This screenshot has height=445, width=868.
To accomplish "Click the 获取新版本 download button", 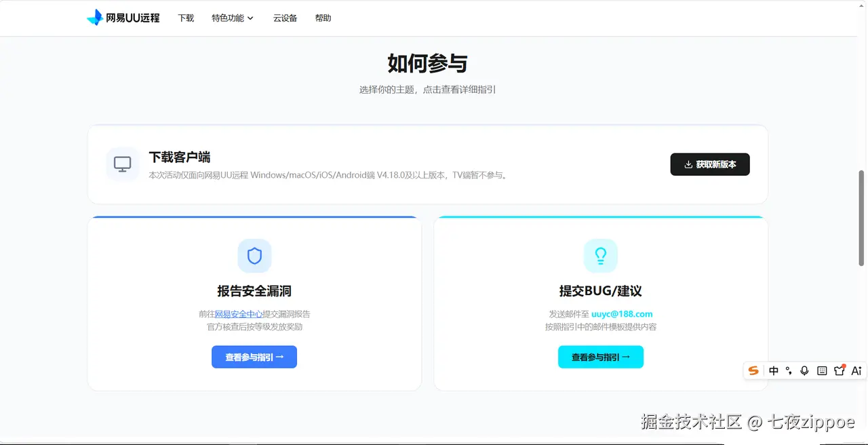I will click(x=710, y=164).
